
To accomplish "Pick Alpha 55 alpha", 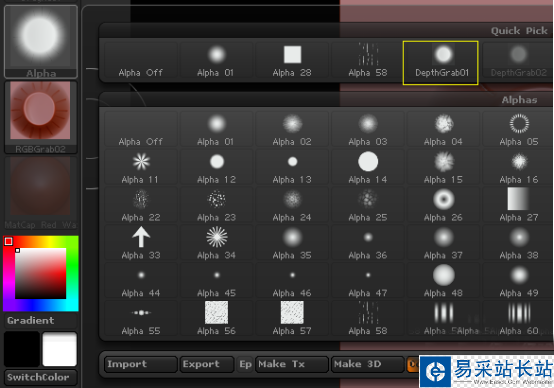I will [x=141, y=318].
